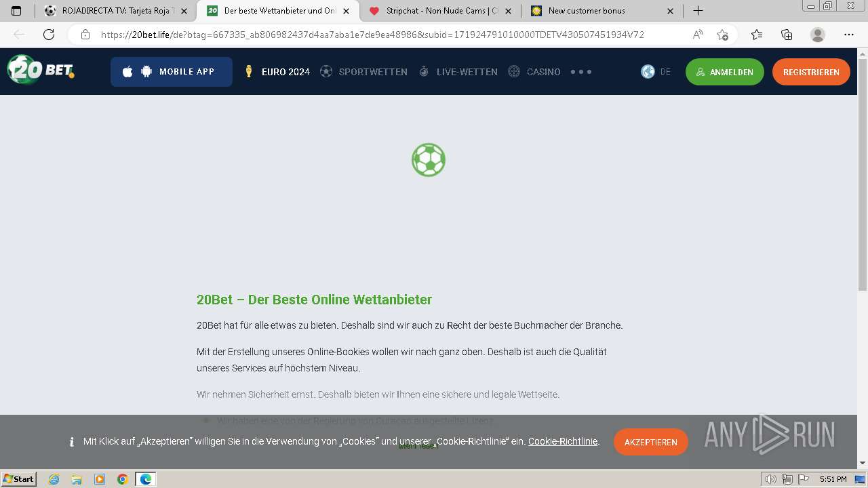Click the Read aloud icon
This screenshot has height=488, width=868.
pyautogui.click(x=697, y=35)
